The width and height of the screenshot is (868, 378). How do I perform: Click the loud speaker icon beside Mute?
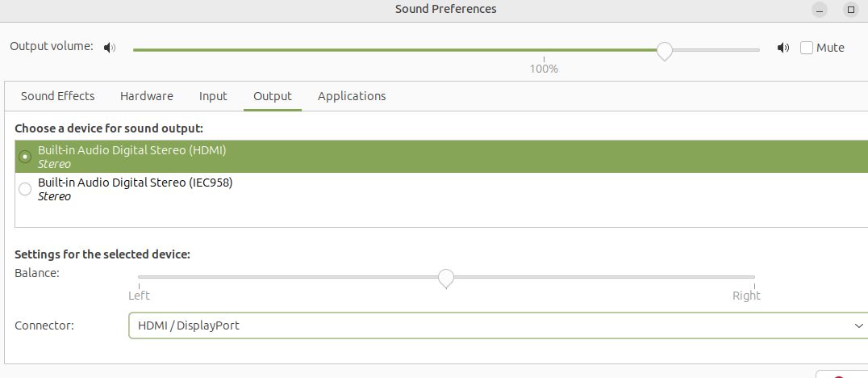coord(782,48)
